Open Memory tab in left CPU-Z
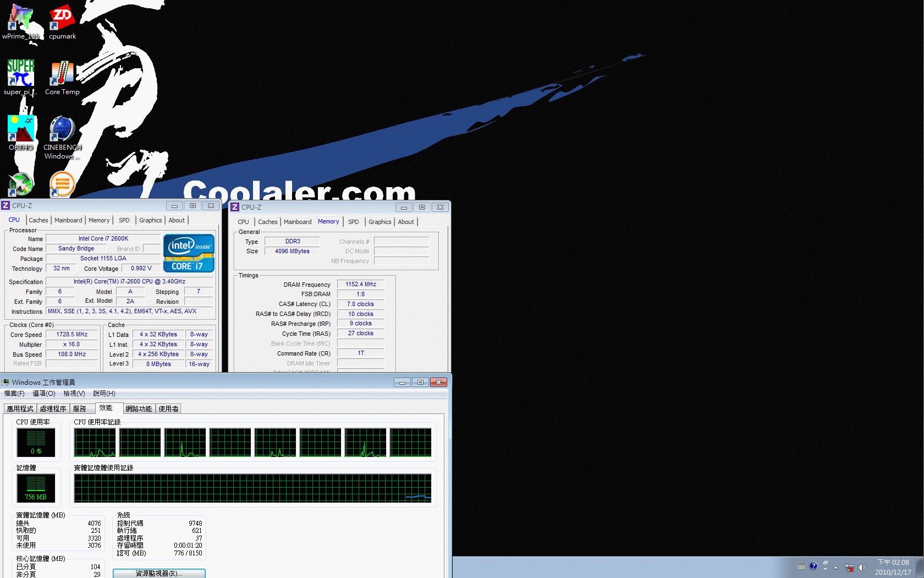This screenshot has width=924, height=578. tap(99, 220)
